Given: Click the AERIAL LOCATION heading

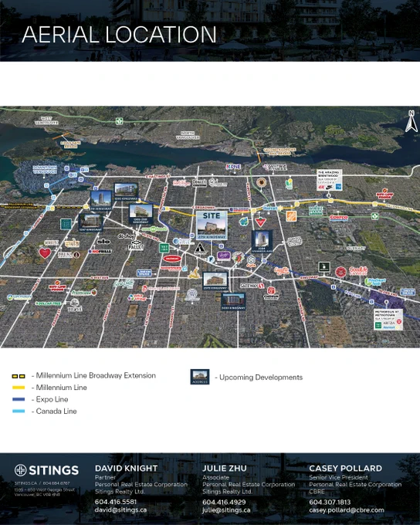Looking at the screenshot, I should [119, 35].
